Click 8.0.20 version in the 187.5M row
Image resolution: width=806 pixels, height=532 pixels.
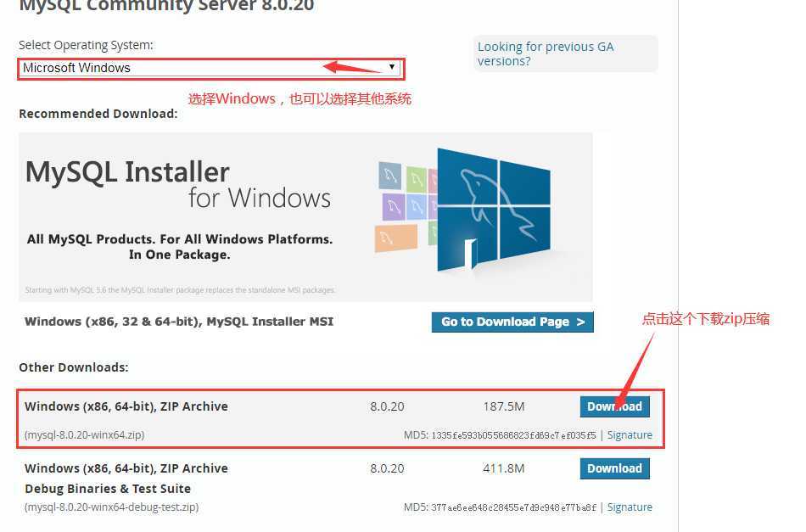(x=387, y=406)
